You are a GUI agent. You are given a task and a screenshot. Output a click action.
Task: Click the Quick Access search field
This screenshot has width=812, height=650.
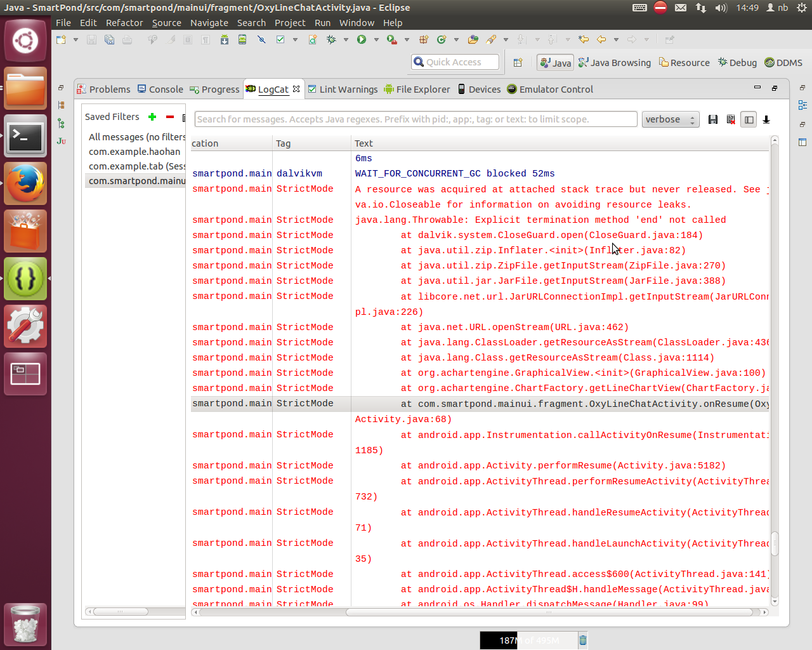(x=455, y=62)
